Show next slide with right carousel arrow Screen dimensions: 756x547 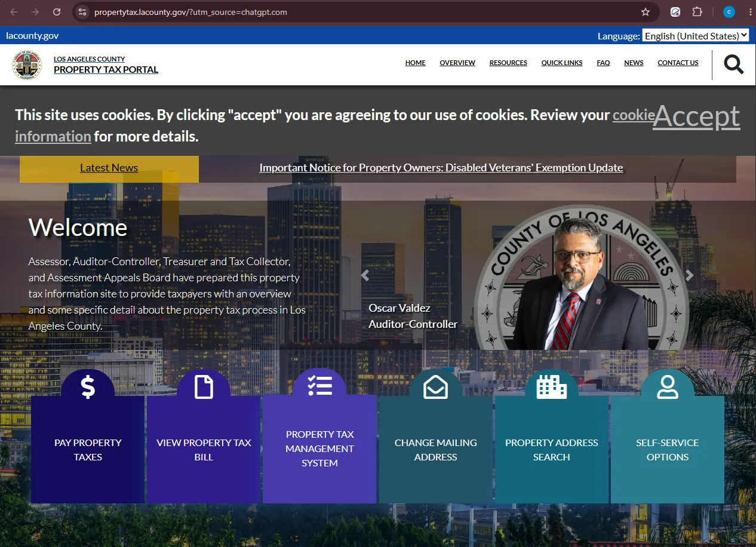tap(689, 275)
